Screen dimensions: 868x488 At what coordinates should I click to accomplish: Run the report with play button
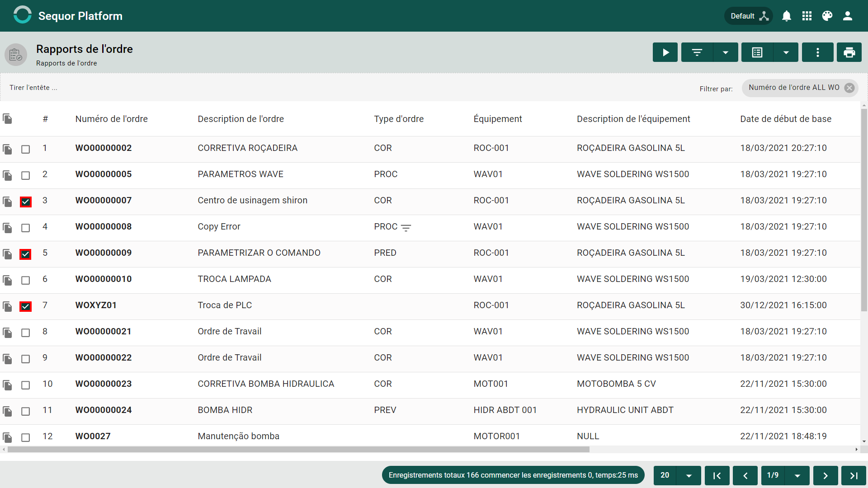(665, 52)
